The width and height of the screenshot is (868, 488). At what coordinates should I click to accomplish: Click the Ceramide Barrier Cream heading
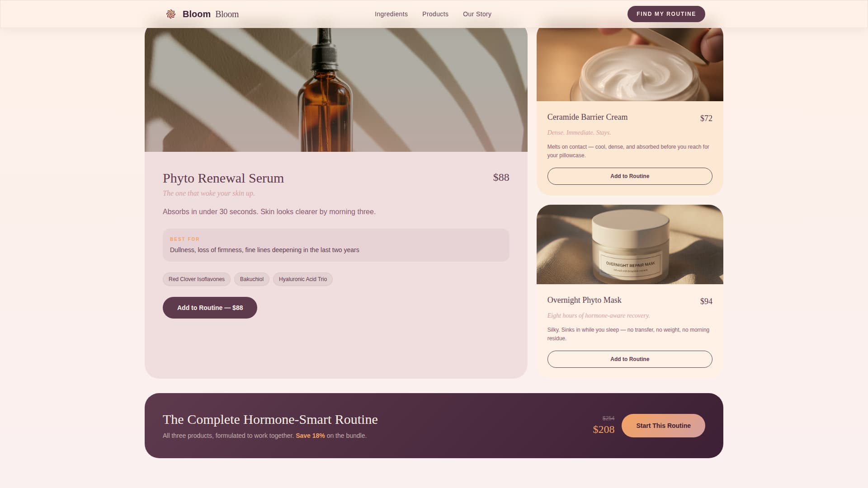(587, 117)
